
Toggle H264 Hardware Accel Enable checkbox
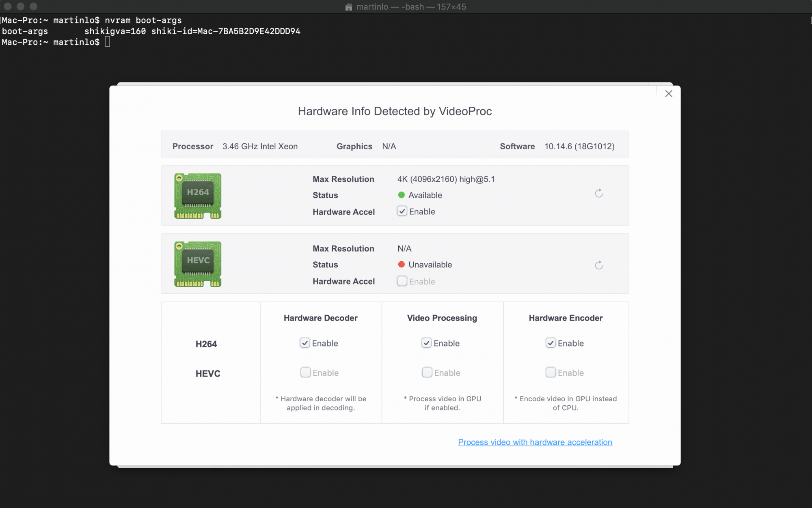[x=402, y=211]
